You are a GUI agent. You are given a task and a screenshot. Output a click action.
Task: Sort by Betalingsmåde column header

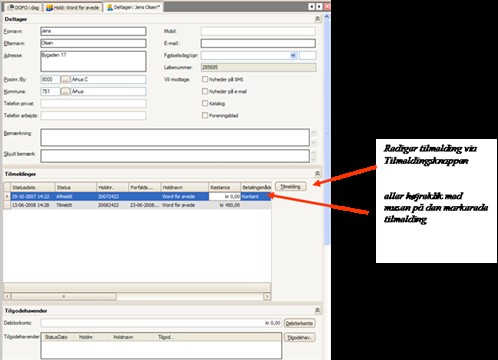coord(256,187)
